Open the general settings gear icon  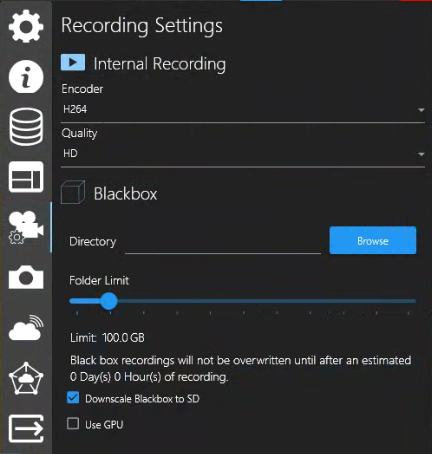point(26,26)
